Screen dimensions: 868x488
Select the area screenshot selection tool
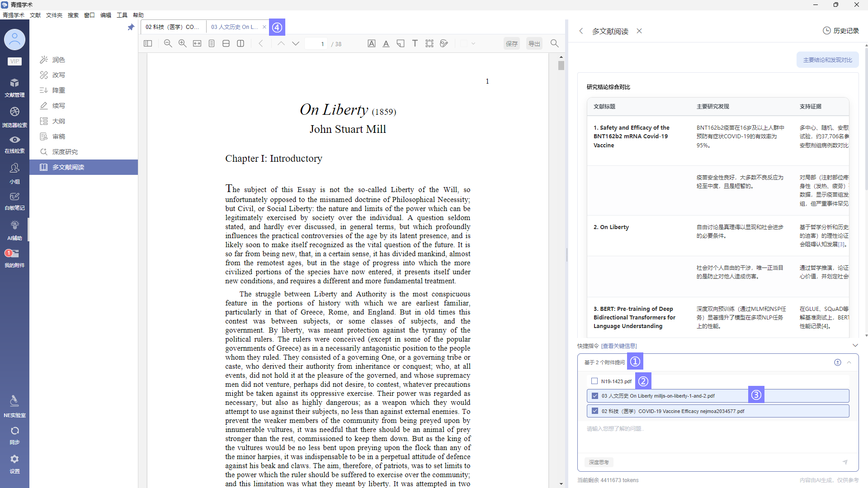point(429,43)
